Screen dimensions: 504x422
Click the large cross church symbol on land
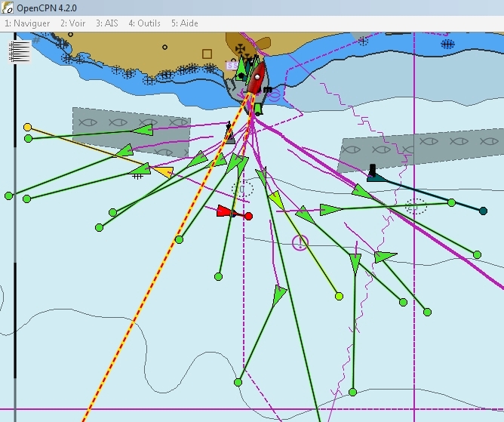pyautogui.click(x=241, y=48)
